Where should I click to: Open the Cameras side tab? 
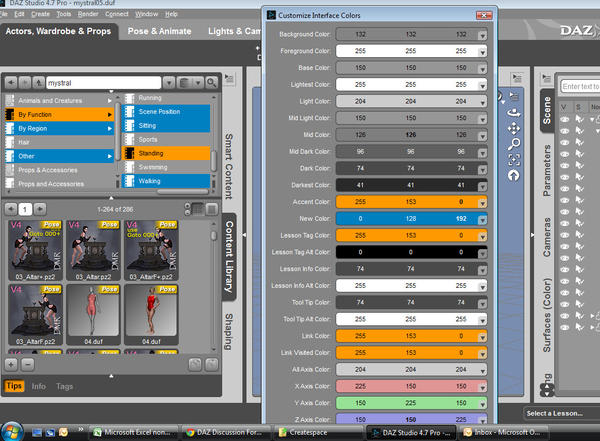click(547, 237)
